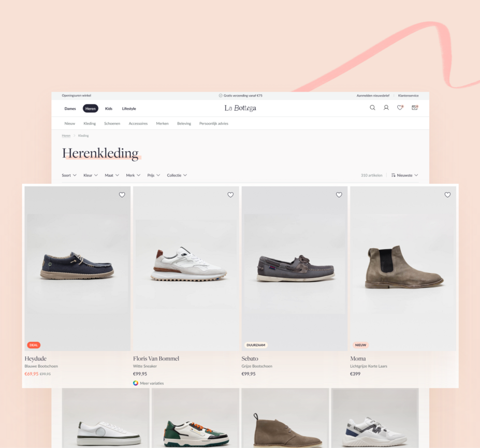Expand the Soort filter dropdown
Image resolution: width=480 pixels, height=448 pixels.
(x=69, y=176)
